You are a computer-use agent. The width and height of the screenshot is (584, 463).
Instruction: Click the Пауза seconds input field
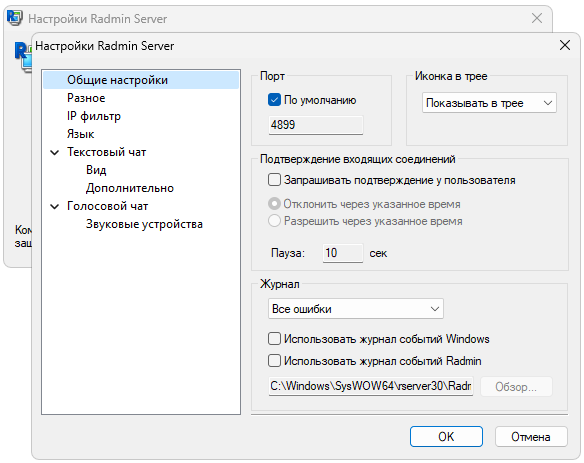343,253
